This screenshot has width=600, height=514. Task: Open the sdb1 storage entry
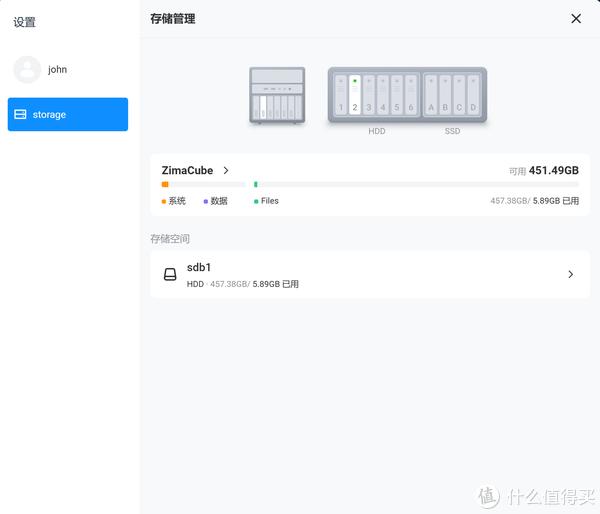tap(370, 274)
